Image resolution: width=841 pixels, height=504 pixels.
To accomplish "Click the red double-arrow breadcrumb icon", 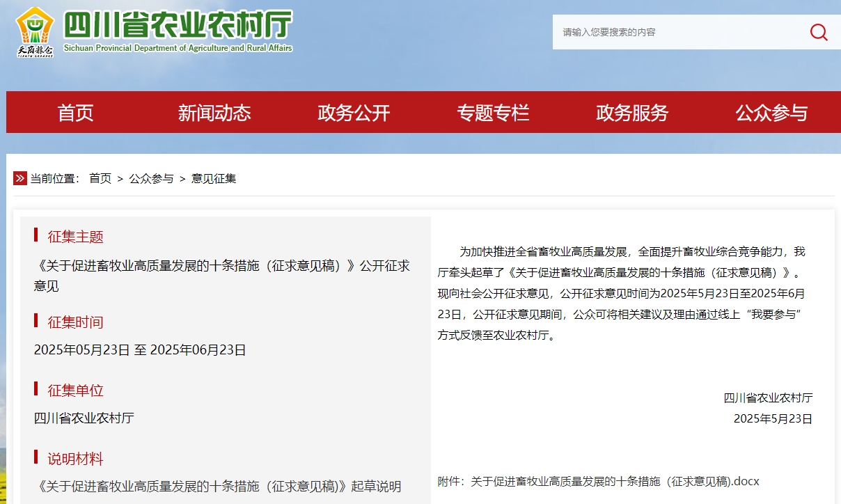I will coord(19,178).
